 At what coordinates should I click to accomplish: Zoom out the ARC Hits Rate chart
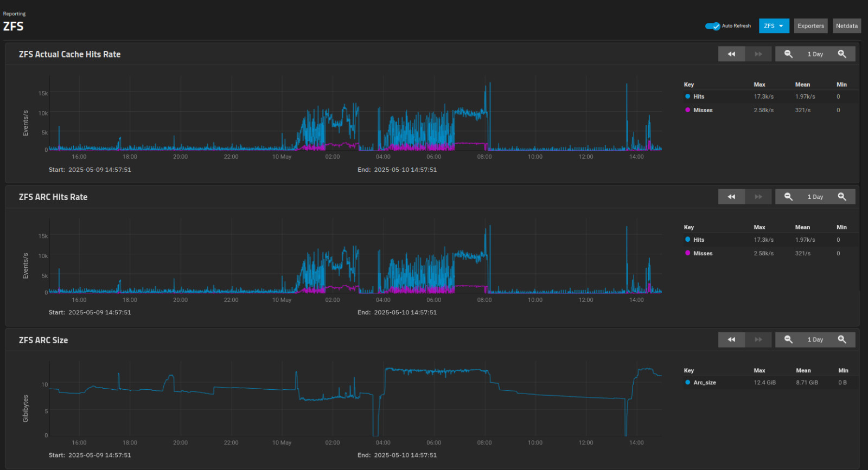pos(788,197)
